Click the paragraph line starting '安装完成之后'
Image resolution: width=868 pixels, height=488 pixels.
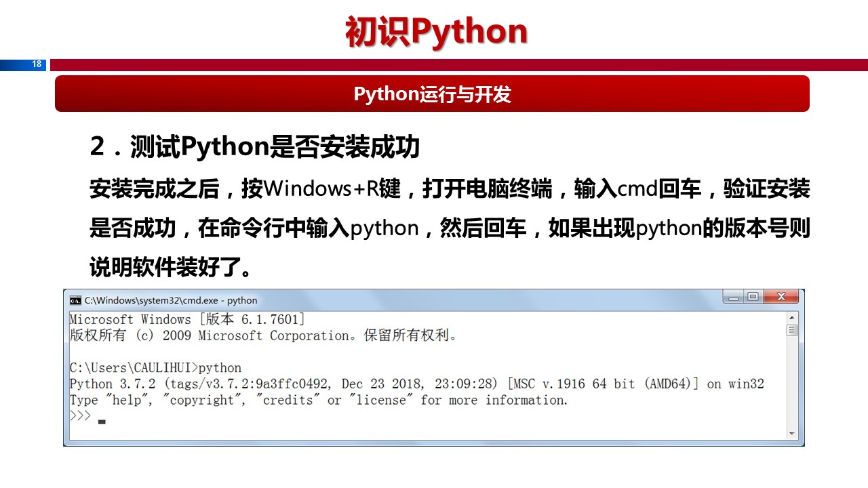coord(450,189)
